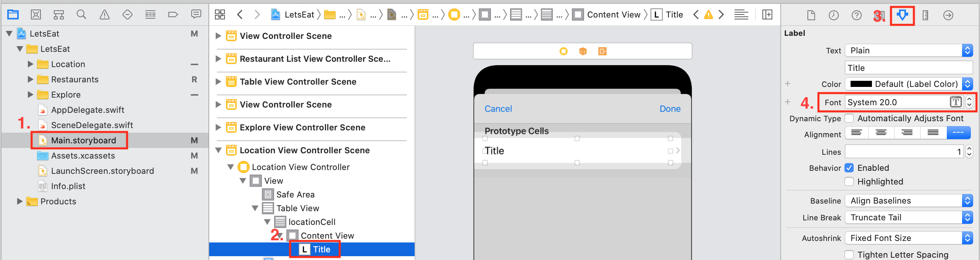Open the Issue navigator
The height and width of the screenshot is (260, 980).
point(105,15)
